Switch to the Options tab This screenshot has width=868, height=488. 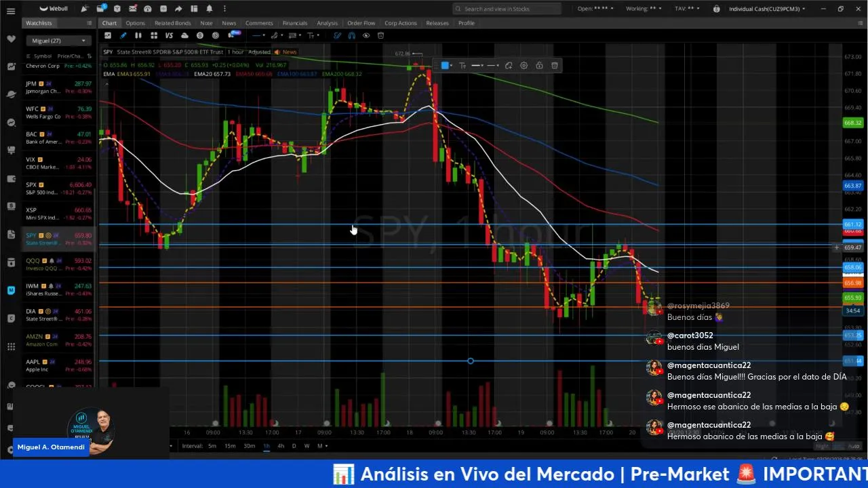(x=135, y=23)
